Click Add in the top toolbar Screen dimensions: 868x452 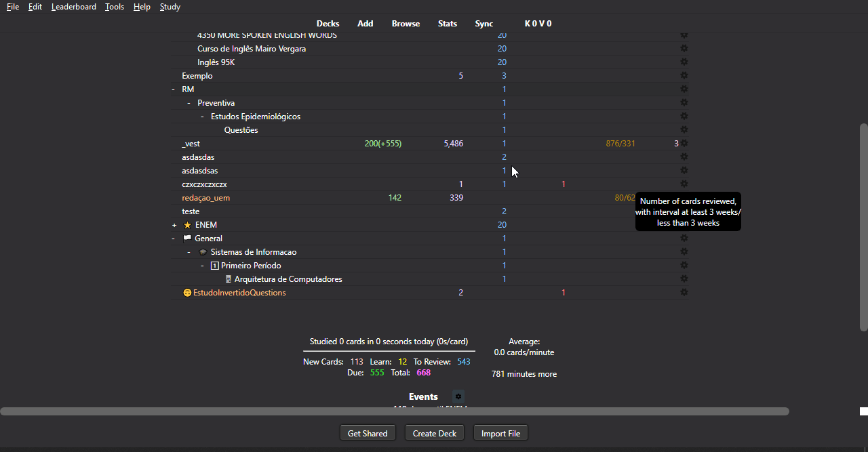[x=366, y=24]
